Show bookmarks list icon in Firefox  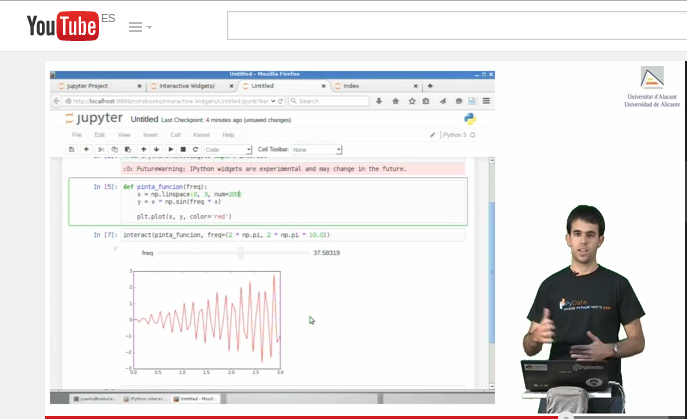click(425, 101)
